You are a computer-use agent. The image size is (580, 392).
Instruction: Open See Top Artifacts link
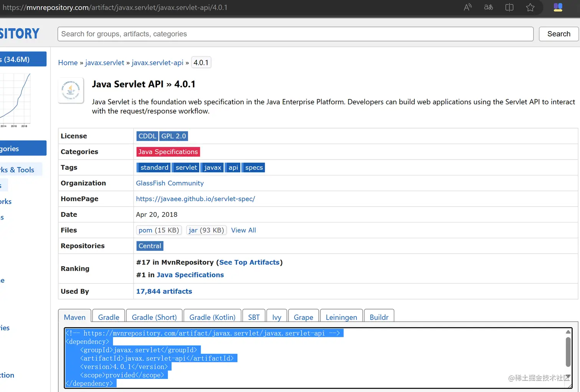click(x=249, y=262)
